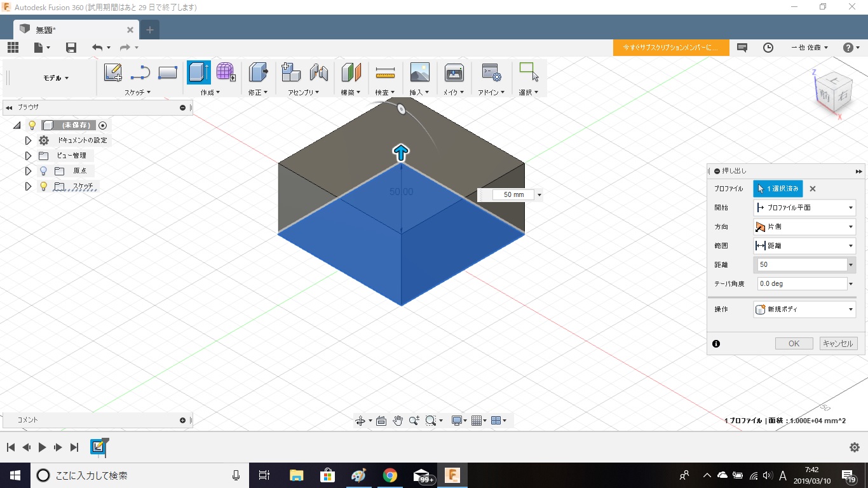Activate the root component radio button
This screenshot has height=488, width=868.
coord(102,125)
